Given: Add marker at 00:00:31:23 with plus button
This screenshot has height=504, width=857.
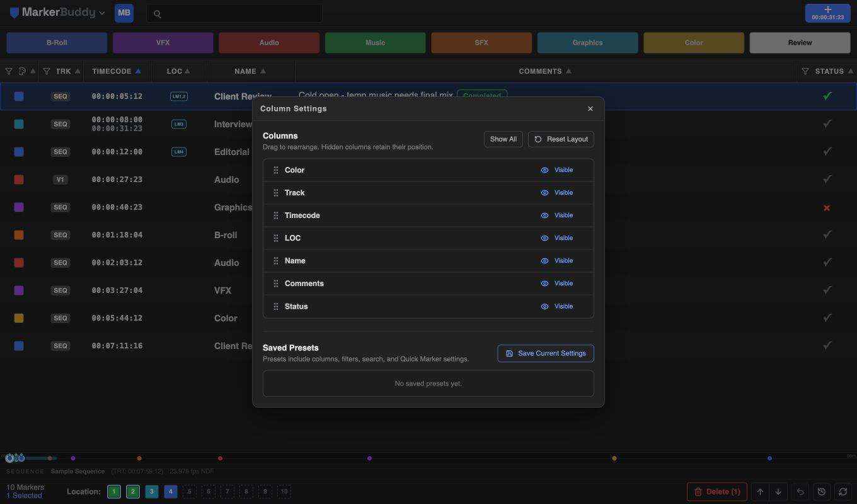Looking at the screenshot, I should click(x=827, y=13).
